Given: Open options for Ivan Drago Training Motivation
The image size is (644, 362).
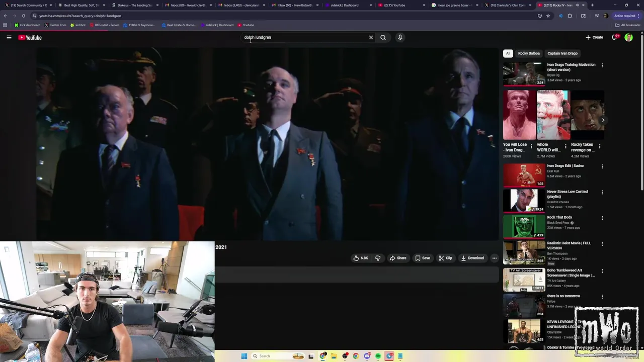Looking at the screenshot, I should [x=602, y=65].
